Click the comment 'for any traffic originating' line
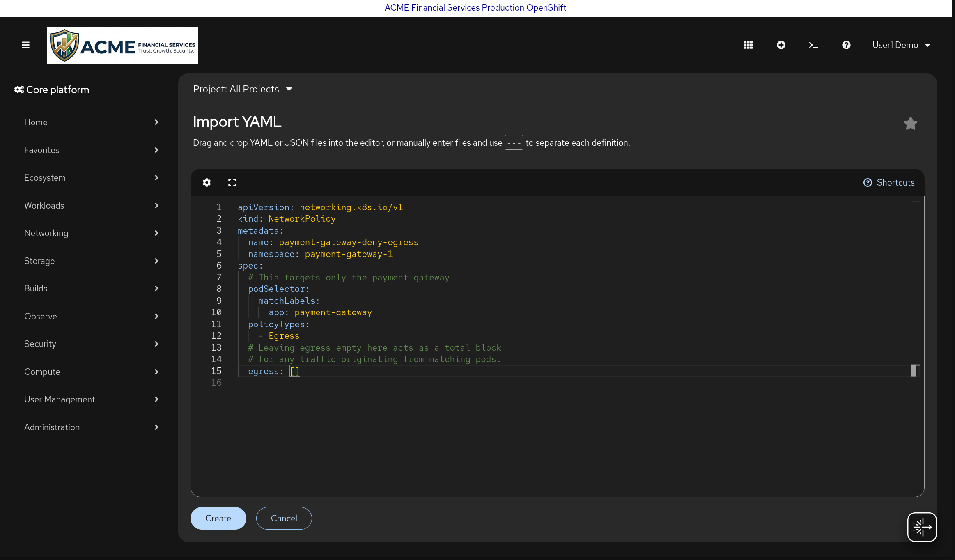955x560 pixels. [375, 359]
